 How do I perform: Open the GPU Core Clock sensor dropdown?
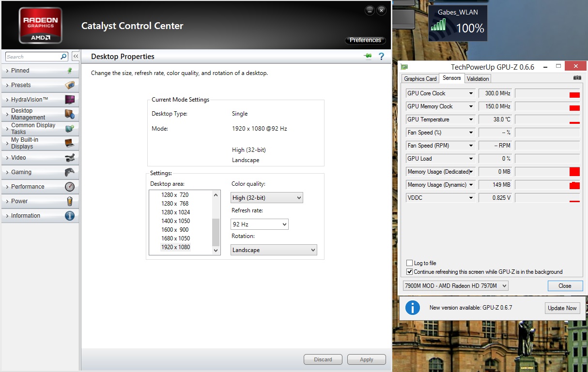pos(470,93)
